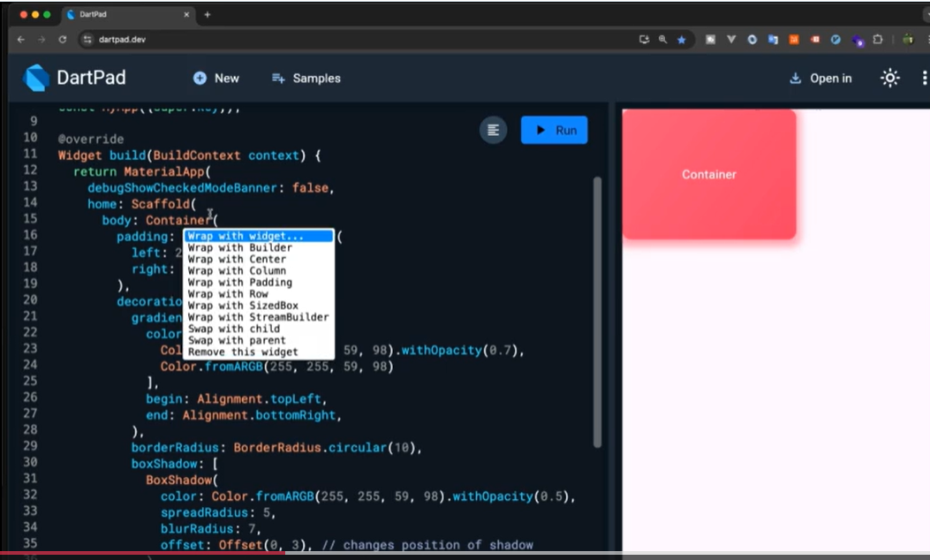Click the translate extension icon
Image resolution: width=930 pixels, height=560 pixels.
point(773,39)
